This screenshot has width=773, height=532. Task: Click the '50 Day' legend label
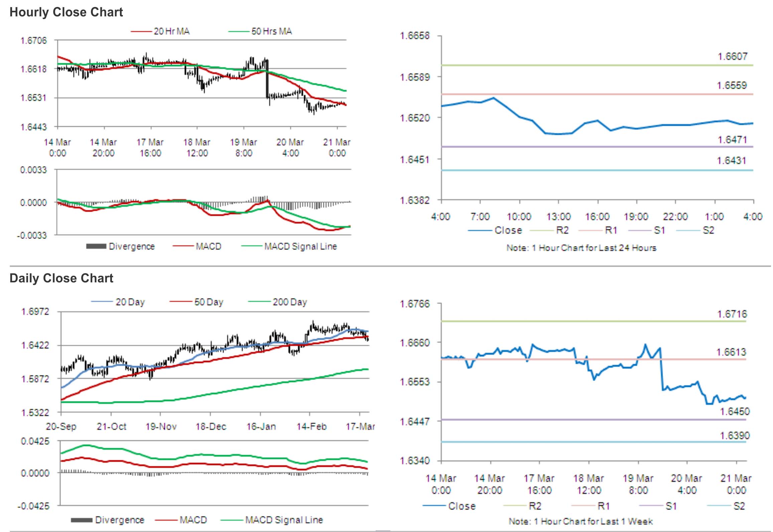209,302
